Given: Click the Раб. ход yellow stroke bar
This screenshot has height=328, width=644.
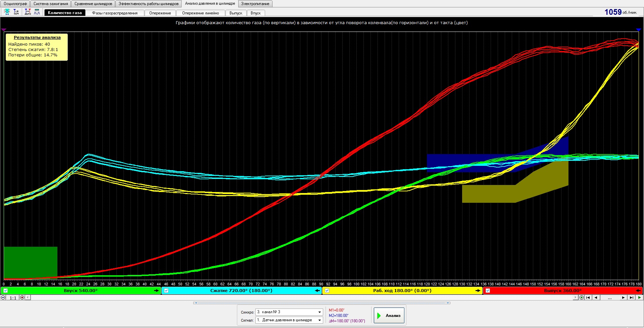Looking at the screenshot, I should click(x=402, y=291).
